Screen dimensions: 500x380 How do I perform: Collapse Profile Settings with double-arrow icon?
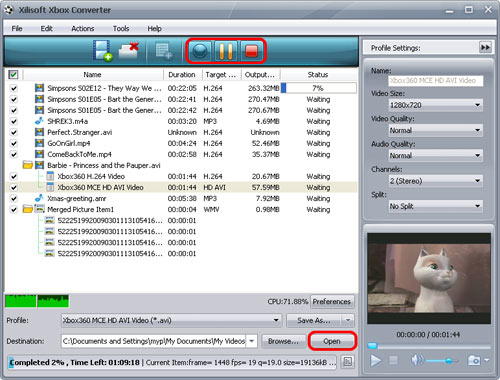point(485,48)
